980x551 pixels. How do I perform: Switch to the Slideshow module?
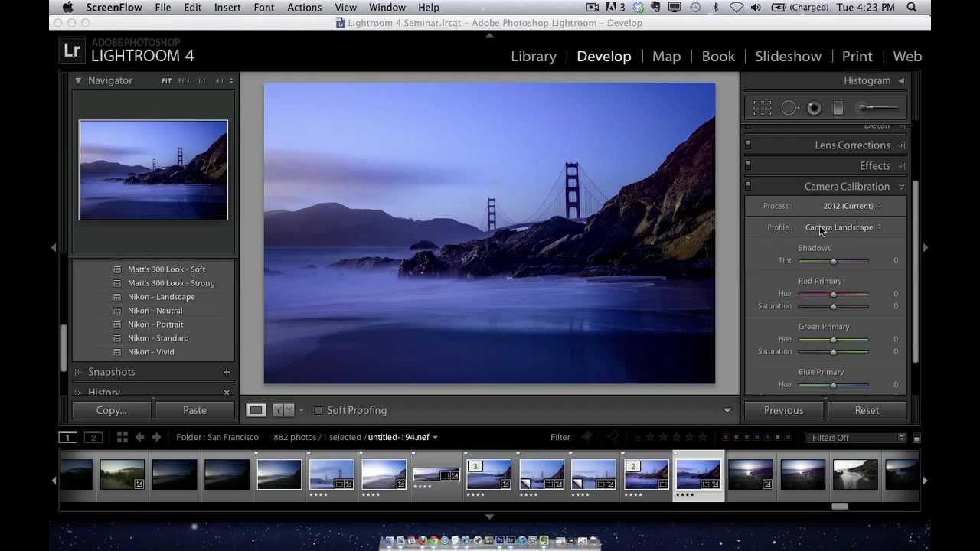(788, 56)
